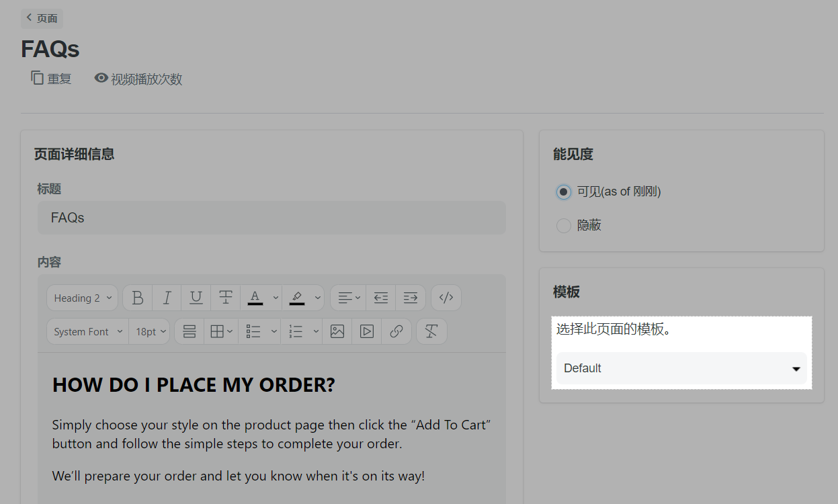Open the Default template dropdown

click(x=681, y=368)
